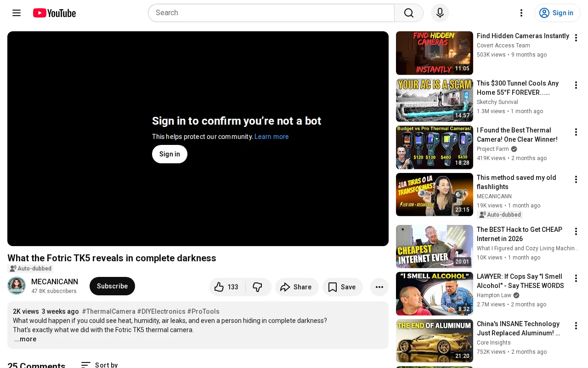Click Sketchy Survival channel name
The image size is (588, 368).
(x=498, y=102)
